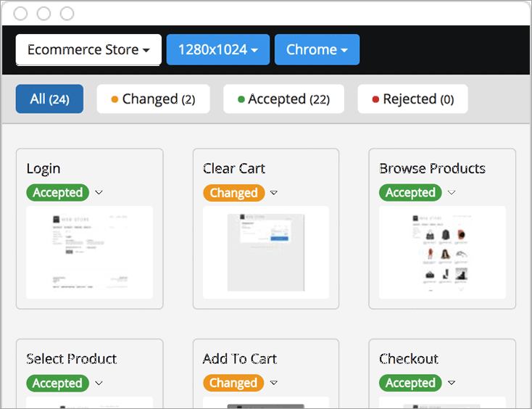532x409 pixels.
Task: Expand the status arrow on Clear Cart card
Action: [274, 193]
